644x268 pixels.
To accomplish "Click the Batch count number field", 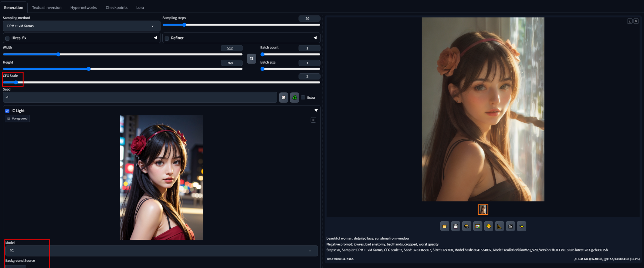I will 309,48.
